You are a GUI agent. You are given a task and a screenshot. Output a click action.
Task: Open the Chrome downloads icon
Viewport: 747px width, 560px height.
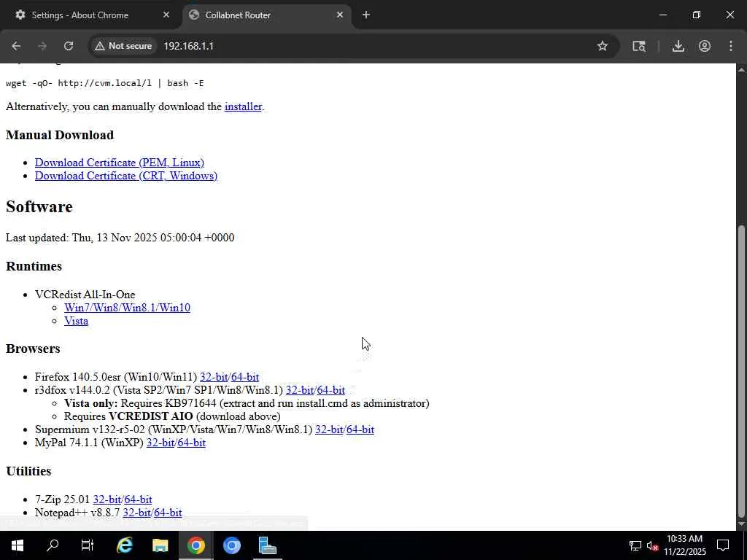(678, 46)
